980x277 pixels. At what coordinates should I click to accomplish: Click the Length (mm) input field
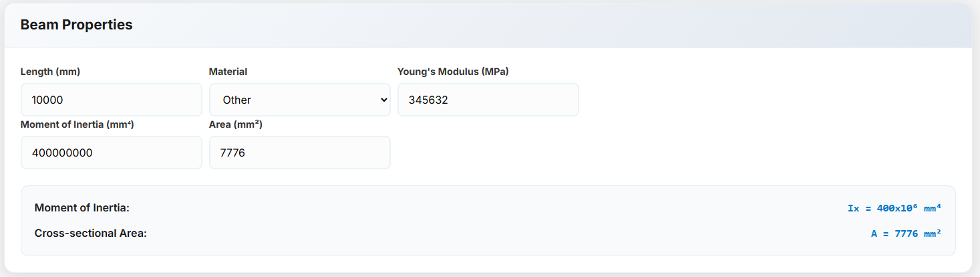(x=111, y=100)
